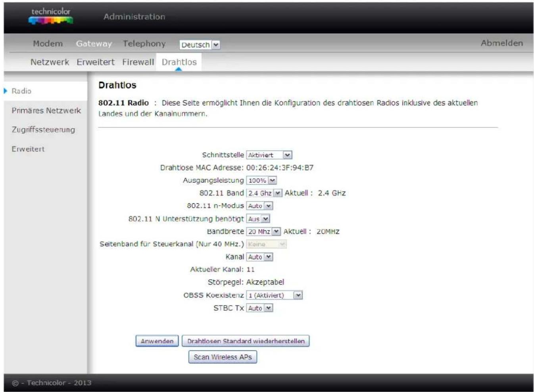This screenshot has width=534, height=392.
Task: Click the Technicolor 2013 copyright footer
Action: point(52,383)
